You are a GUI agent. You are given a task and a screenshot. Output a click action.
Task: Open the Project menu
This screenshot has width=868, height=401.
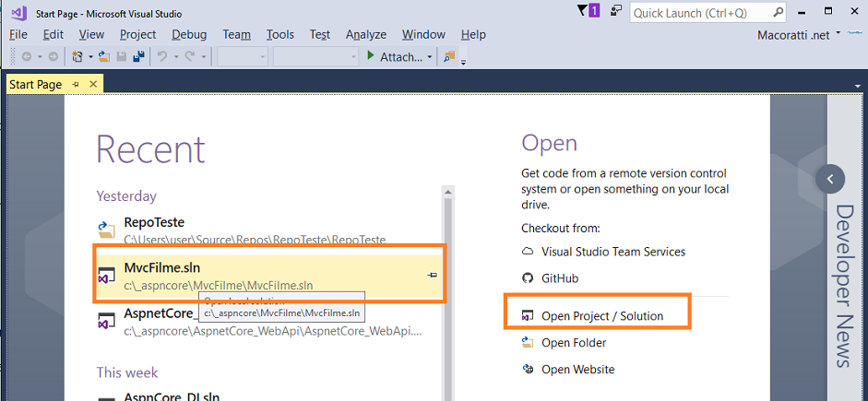tap(137, 34)
